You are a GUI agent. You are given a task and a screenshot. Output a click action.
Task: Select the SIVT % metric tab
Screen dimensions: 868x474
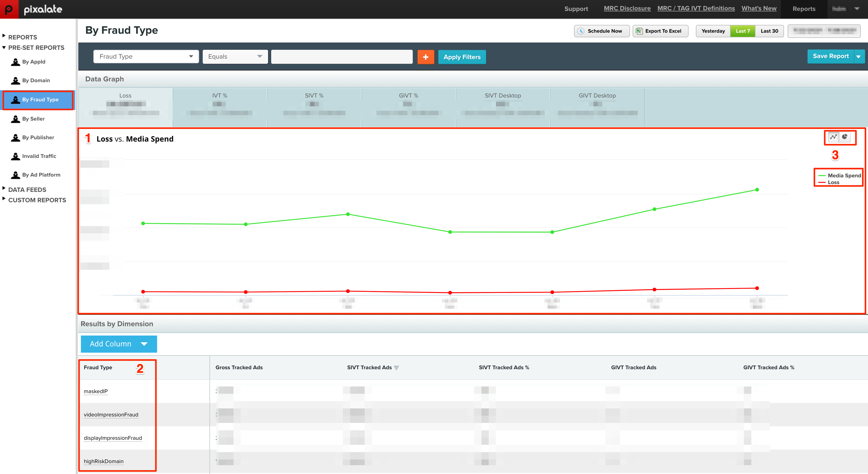[x=314, y=108]
